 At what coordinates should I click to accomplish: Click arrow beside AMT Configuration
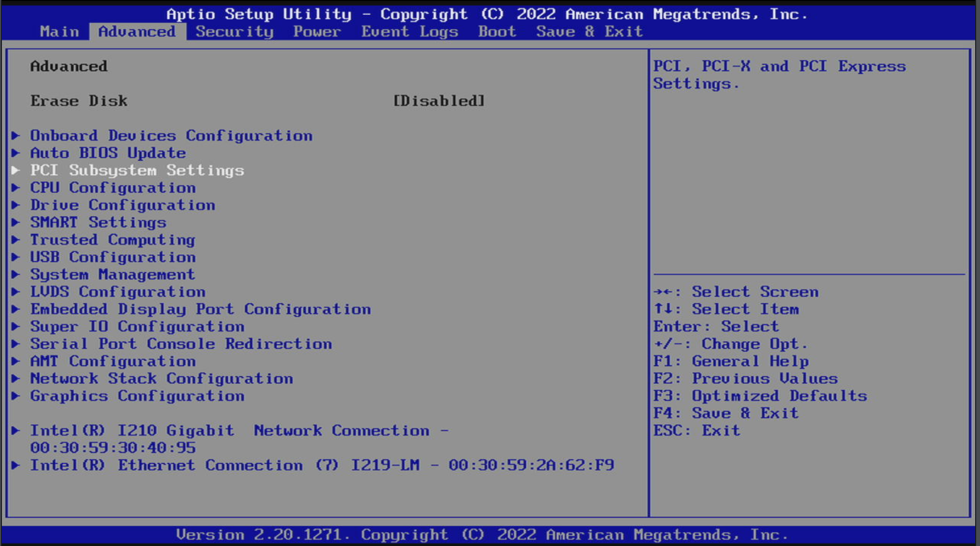pyautogui.click(x=16, y=361)
